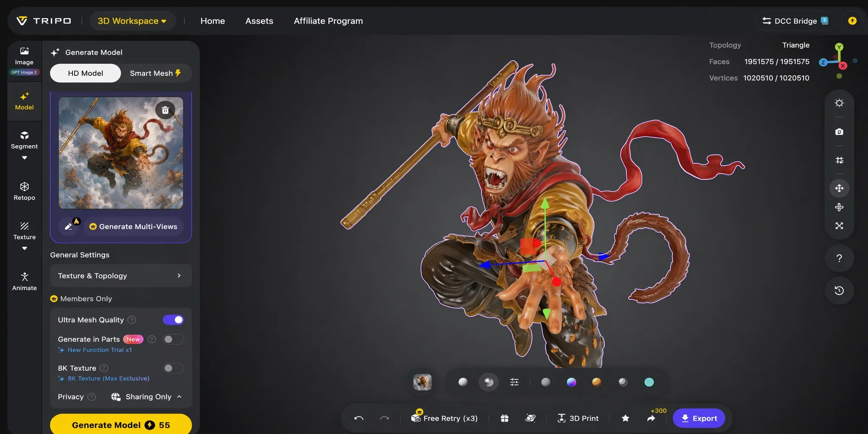Open the render adjustment sliders icon
This screenshot has height=434, width=868.
pos(514,382)
